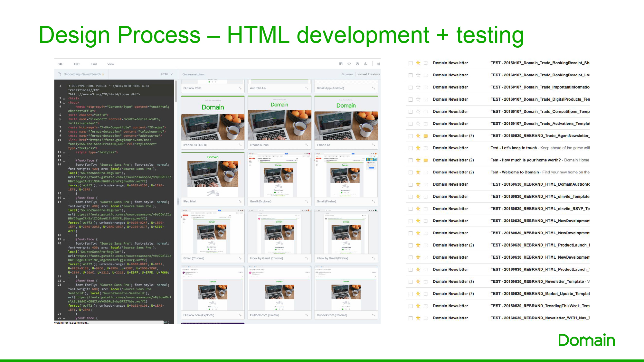644x362 pixels.
Task: Open the eInvite_Template test email
Action: point(498,197)
